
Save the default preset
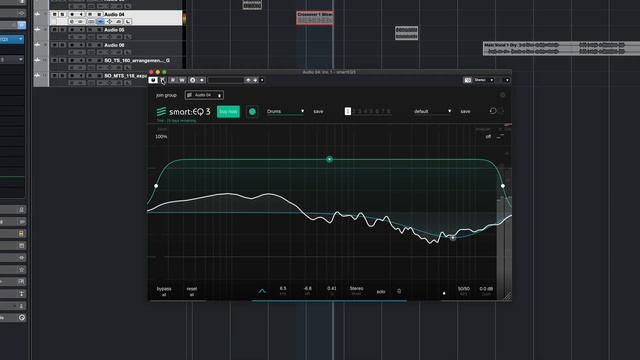[x=465, y=111]
